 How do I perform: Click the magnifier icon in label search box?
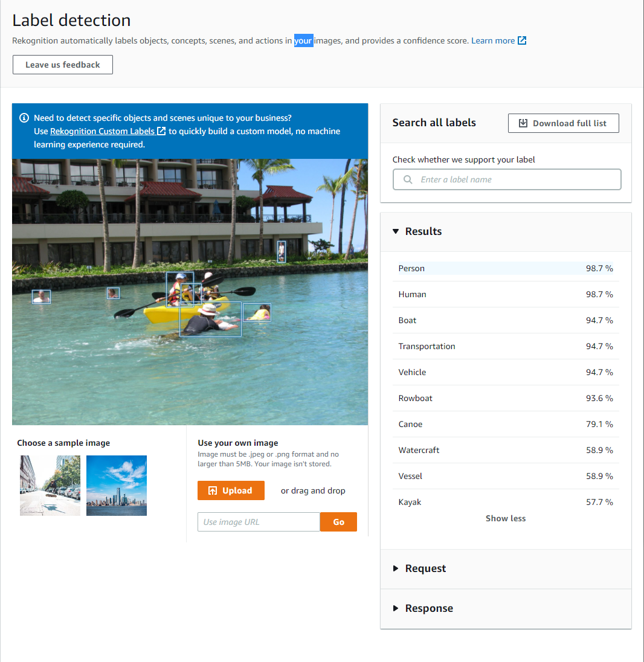click(408, 179)
